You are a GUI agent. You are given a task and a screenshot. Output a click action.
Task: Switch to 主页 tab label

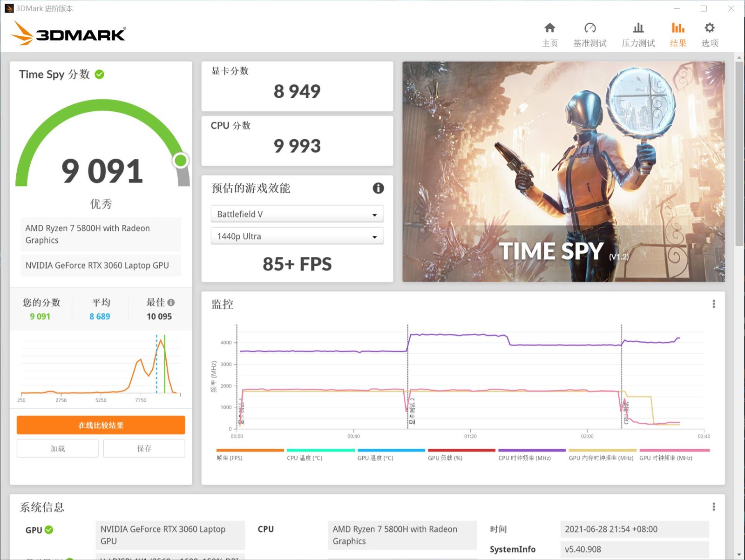click(x=549, y=43)
